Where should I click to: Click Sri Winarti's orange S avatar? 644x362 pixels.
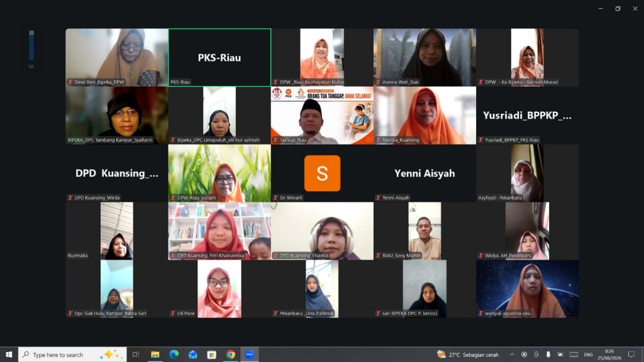point(322,173)
